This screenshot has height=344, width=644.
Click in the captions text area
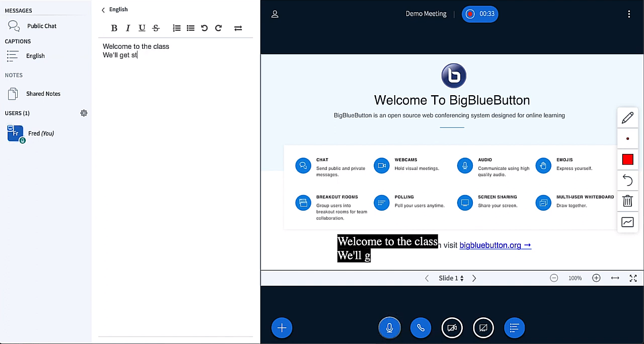click(x=176, y=188)
